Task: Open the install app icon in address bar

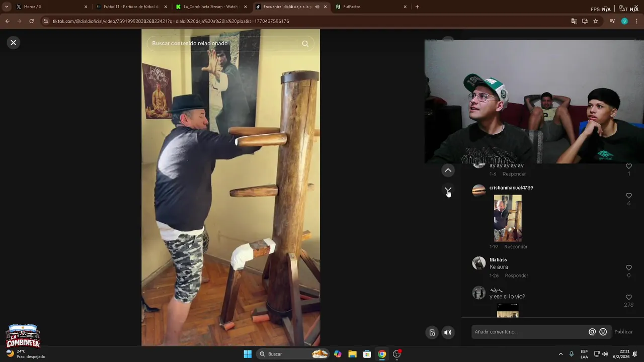Action: pos(585,21)
